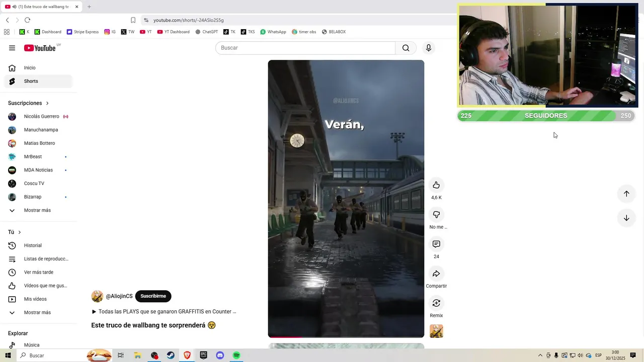Open the AliojinCS channel avatar
The height and width of the screenshot is (362, 644).
tap(97, 296)
